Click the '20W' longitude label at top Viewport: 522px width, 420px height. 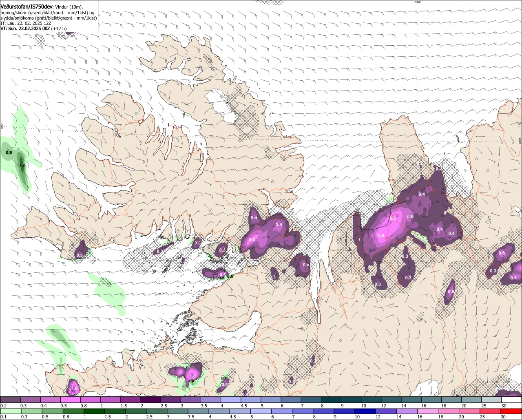[417, 2]
